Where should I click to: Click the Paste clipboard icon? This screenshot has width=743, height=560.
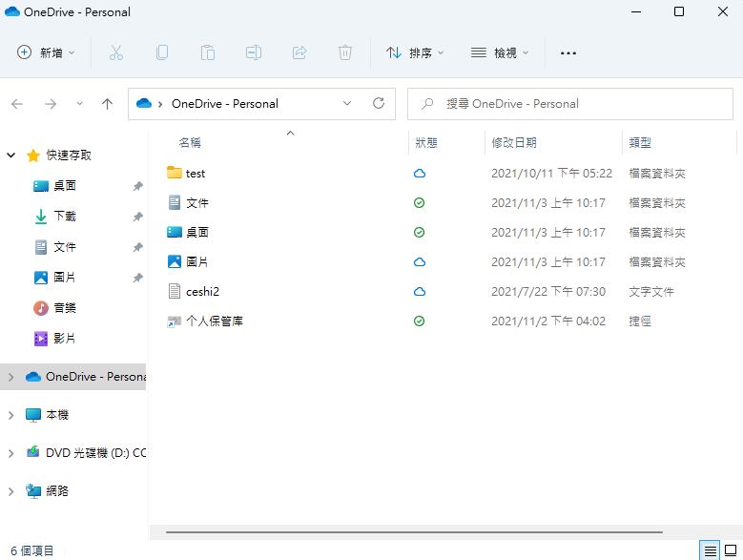coord(208,52)
